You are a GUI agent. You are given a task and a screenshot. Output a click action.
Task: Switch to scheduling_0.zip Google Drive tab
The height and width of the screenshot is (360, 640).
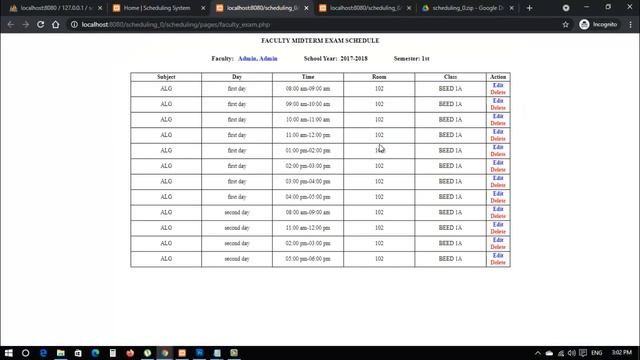[468, 8]
